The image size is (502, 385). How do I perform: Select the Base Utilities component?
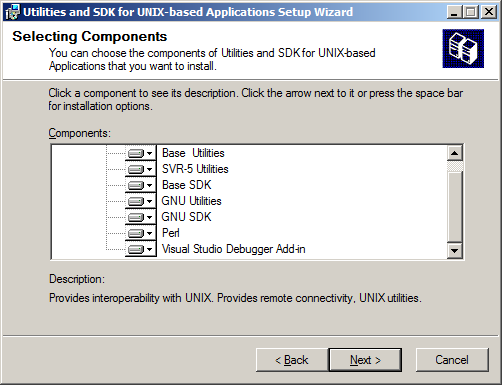pyautogui.click(x=193, y=153)
